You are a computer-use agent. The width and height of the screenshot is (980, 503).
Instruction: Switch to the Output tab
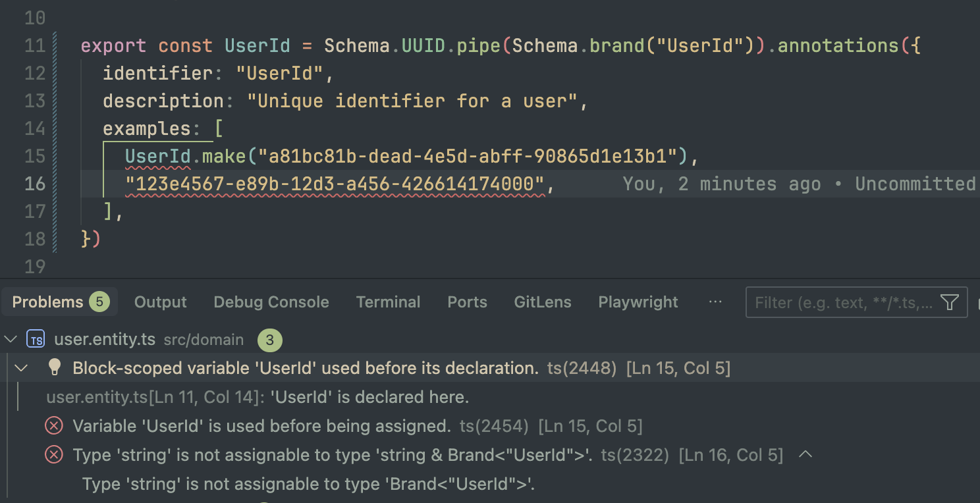[x=160, y=302]
